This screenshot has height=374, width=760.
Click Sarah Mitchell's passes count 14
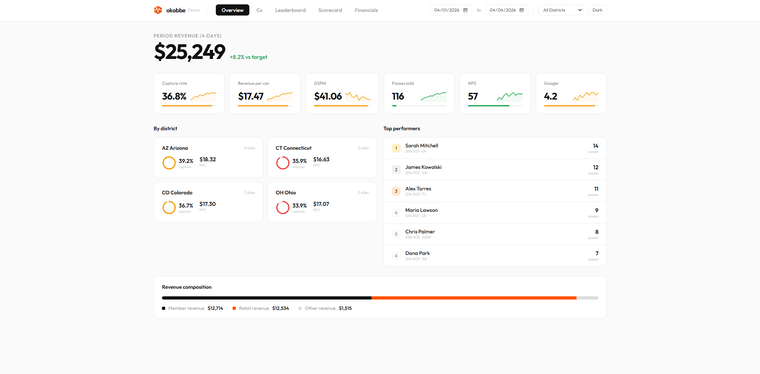point(595,146)
